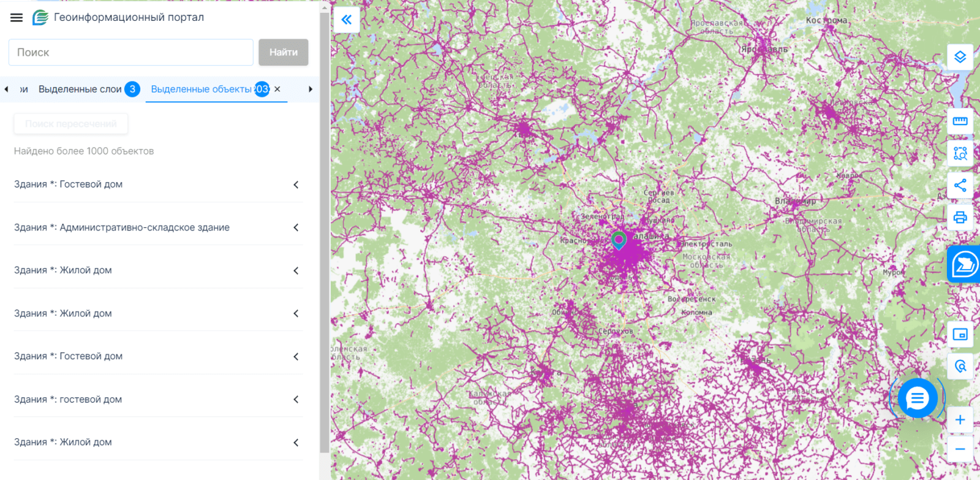Screen dimensions: 980x480
Task: Expand first Здания: Жилой дом chevron
Action: click(x=296, y=270)
